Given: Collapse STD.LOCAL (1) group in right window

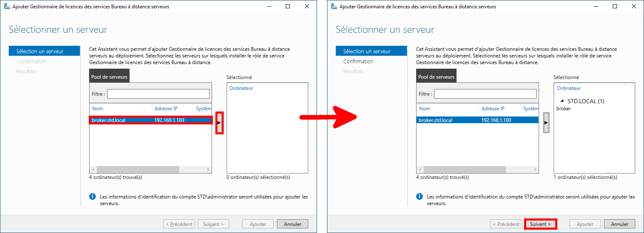Looking at the screenshot, I should point(562,101).
